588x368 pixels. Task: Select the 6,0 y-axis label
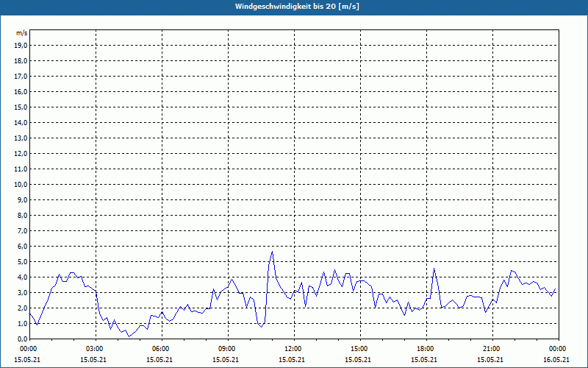click(23, 247)
